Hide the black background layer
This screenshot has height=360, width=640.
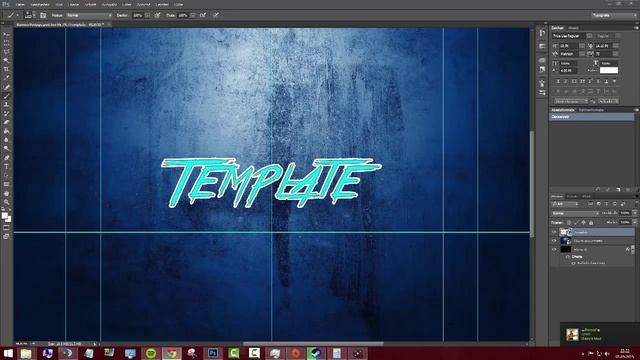(554, 249)
